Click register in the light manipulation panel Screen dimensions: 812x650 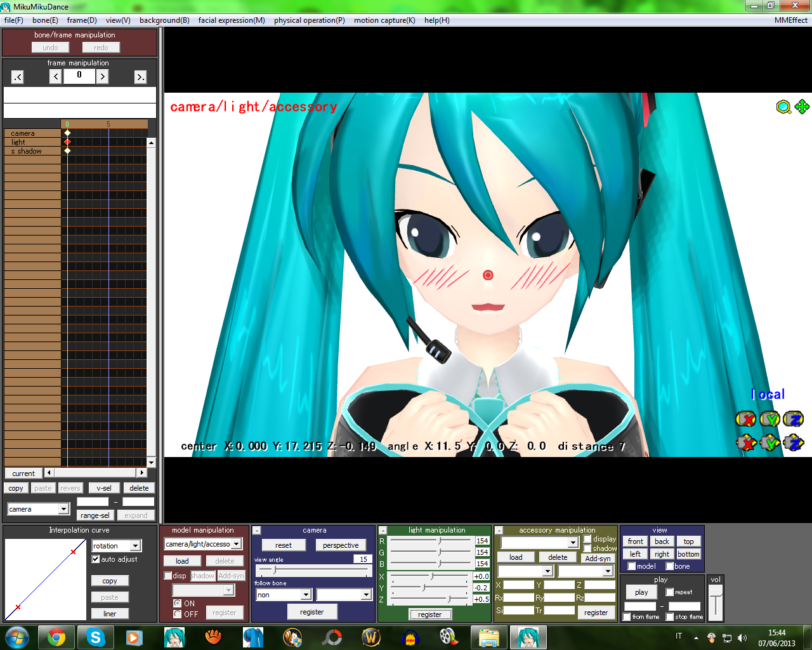(430, 614)
